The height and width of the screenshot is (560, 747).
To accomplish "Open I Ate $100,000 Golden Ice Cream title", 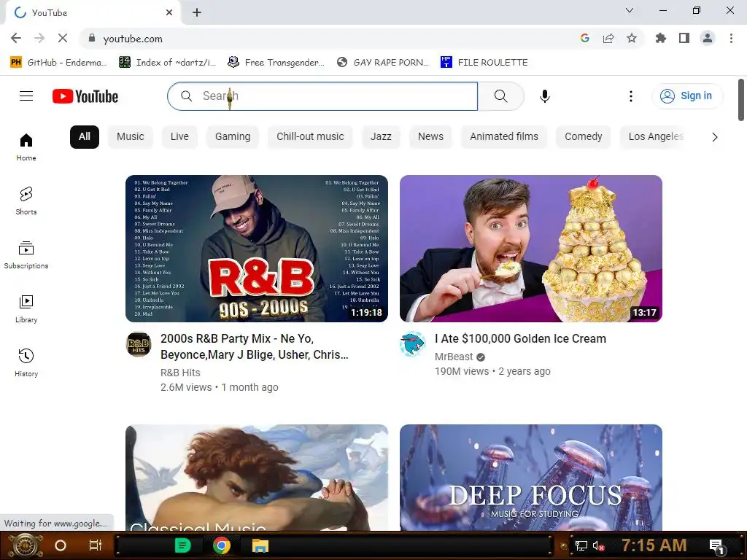I will 520,338.
